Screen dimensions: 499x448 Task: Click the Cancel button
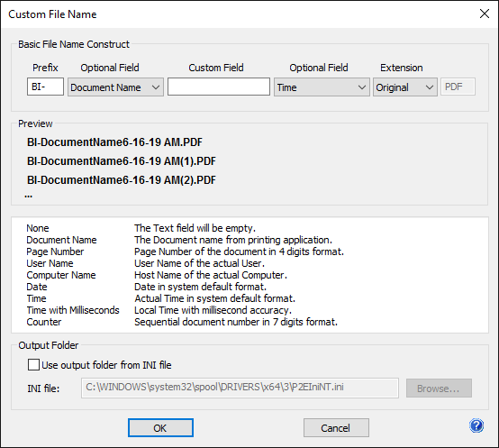click(336, 428)
